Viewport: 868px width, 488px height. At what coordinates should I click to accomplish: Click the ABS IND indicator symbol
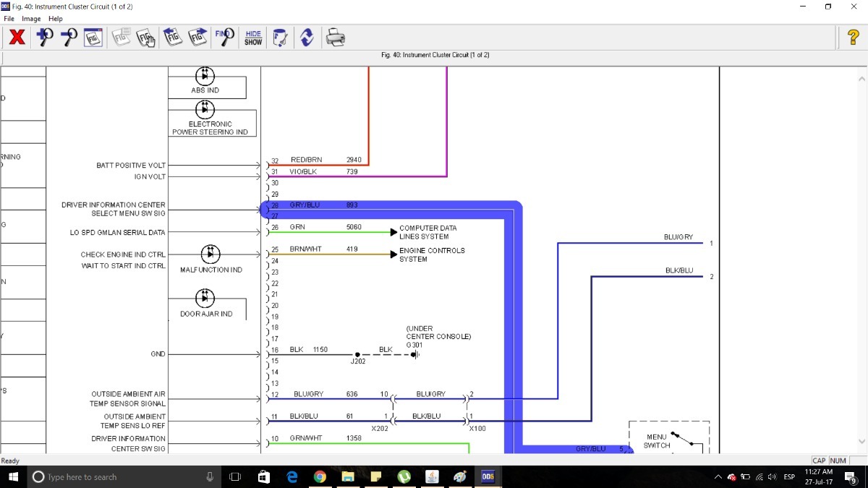(x=205, y=74)
